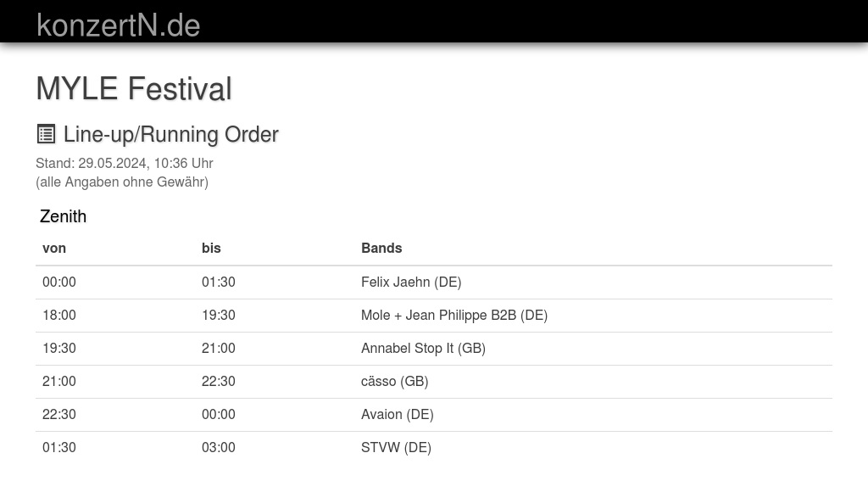The height and width of the screenshot is (481, 868).
Task: Click the 01:30 start time of STVW
Action: [59, 447]
